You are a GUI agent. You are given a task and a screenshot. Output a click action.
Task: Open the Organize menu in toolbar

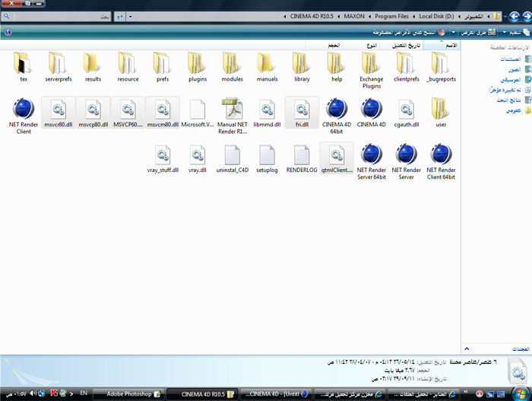[x=516, y=32]
